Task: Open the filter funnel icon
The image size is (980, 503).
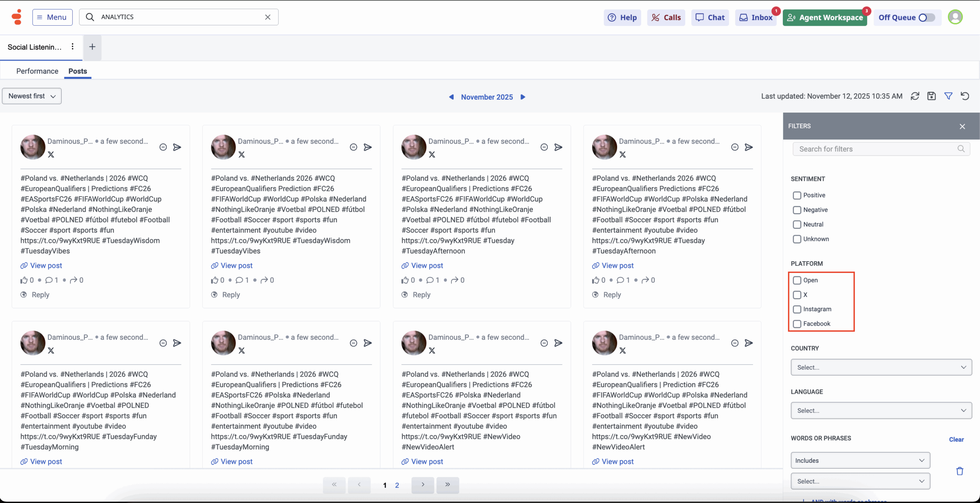Action: [x=948, y=96]
